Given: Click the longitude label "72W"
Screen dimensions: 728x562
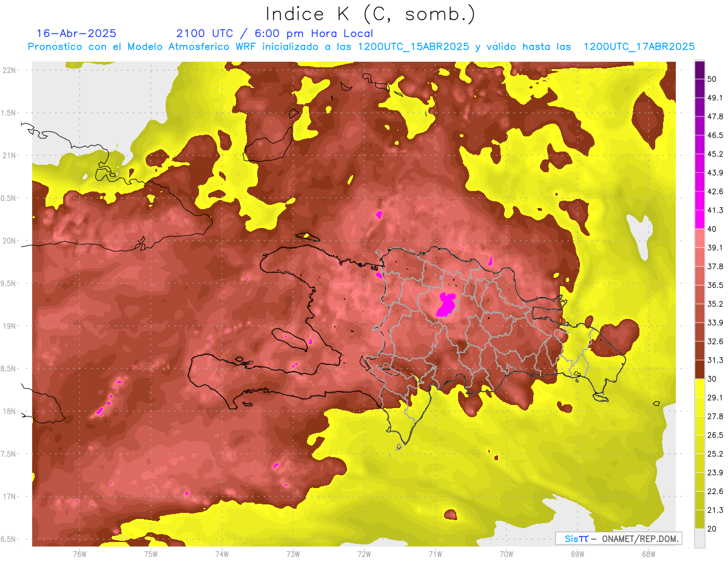Looking at the screenshot, I should (364, 554).
